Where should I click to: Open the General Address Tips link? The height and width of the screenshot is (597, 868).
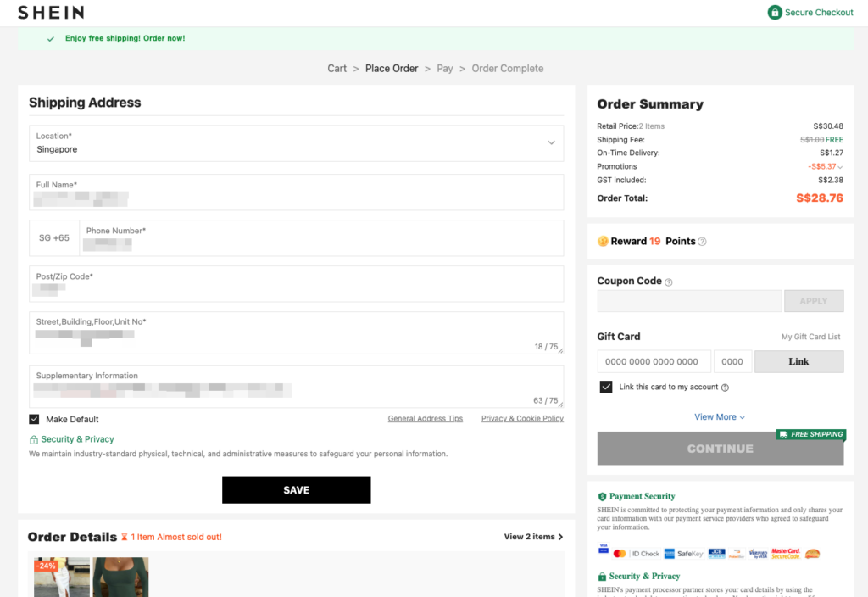coord(425,419)
